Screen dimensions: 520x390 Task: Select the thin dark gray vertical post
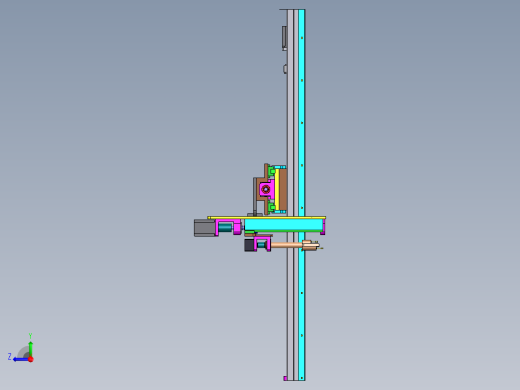255,197
